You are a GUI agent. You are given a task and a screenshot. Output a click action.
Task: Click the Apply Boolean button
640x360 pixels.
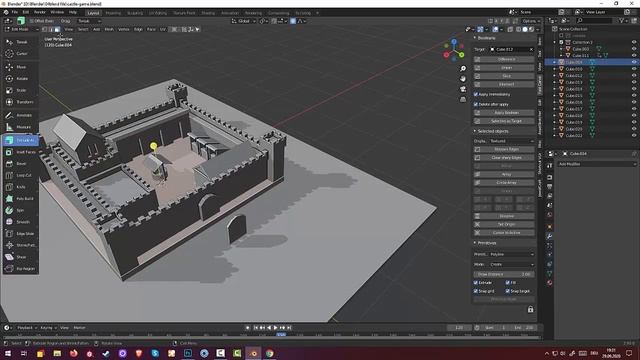coord(504,113)
